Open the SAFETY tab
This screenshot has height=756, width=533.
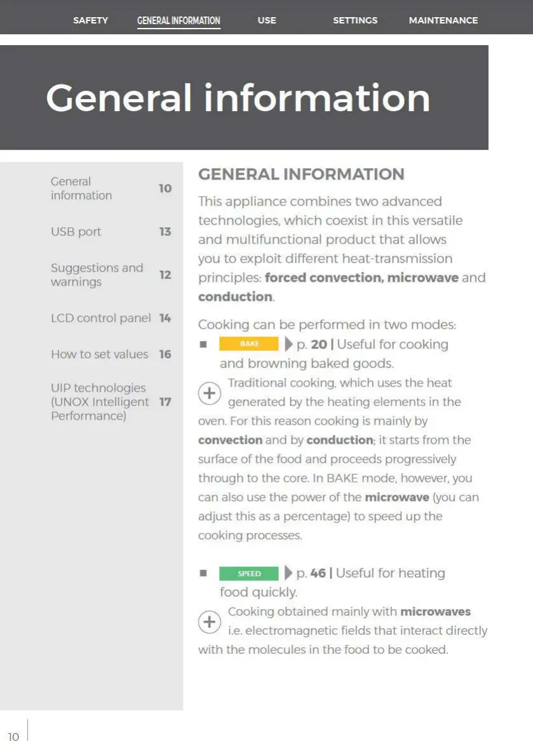(91, 20)
